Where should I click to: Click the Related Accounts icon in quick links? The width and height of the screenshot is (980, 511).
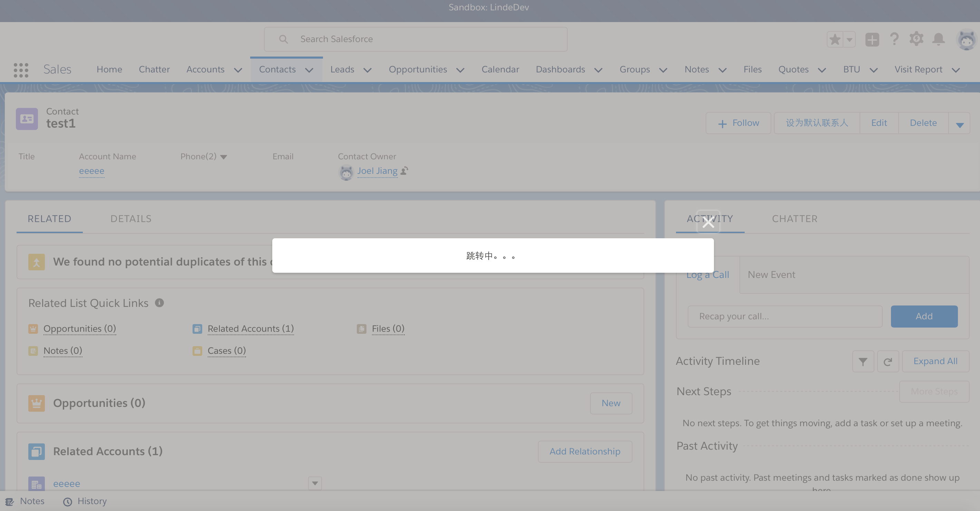click(x=197, y=329)
